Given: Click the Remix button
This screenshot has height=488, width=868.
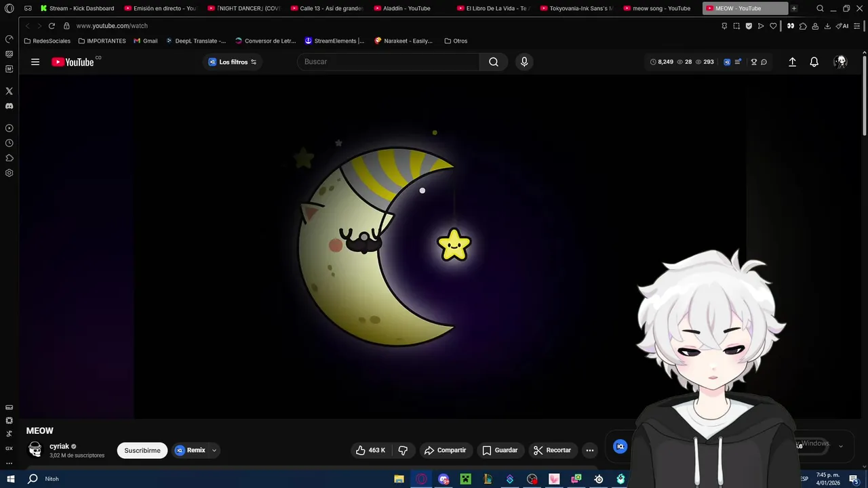Looking at the screenshot, I should [x=191, y=450].
